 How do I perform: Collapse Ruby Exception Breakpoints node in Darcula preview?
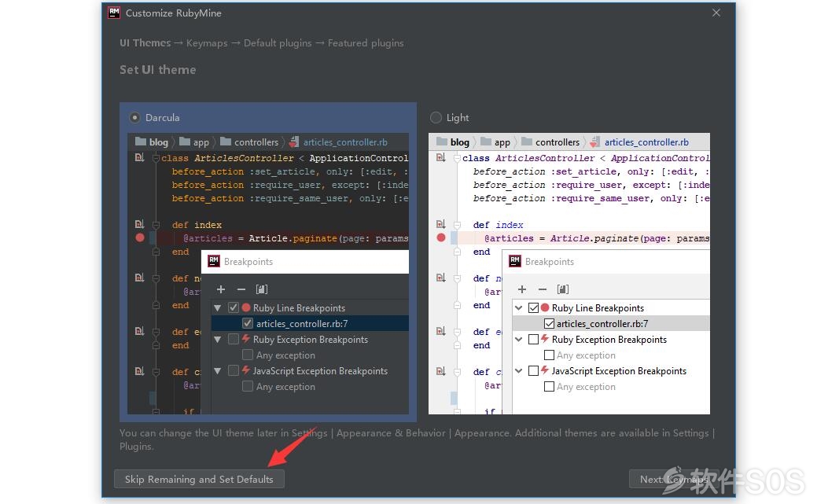(x=218, y=340)
